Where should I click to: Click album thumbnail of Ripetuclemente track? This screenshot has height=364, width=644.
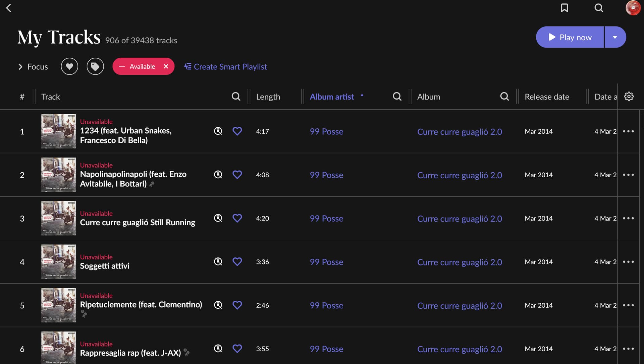(58, 305)
